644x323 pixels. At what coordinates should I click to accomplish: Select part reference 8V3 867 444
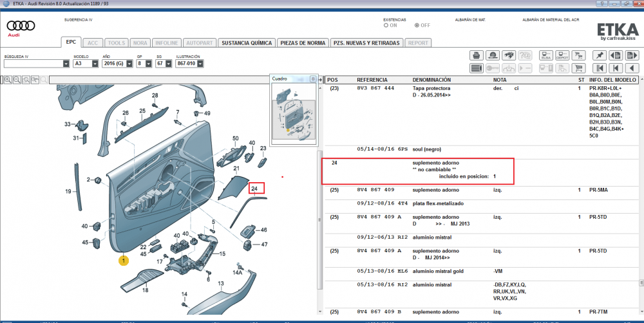click(375, 88)
